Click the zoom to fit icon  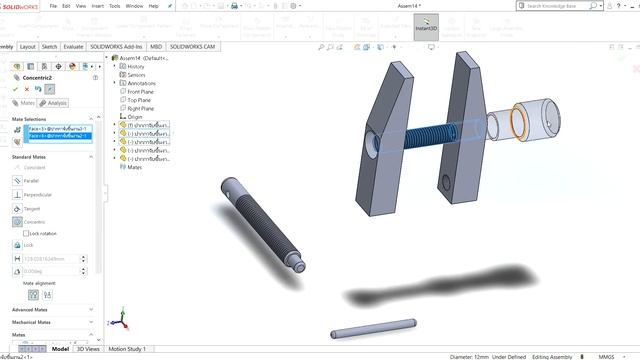click(x=321, y=47)
